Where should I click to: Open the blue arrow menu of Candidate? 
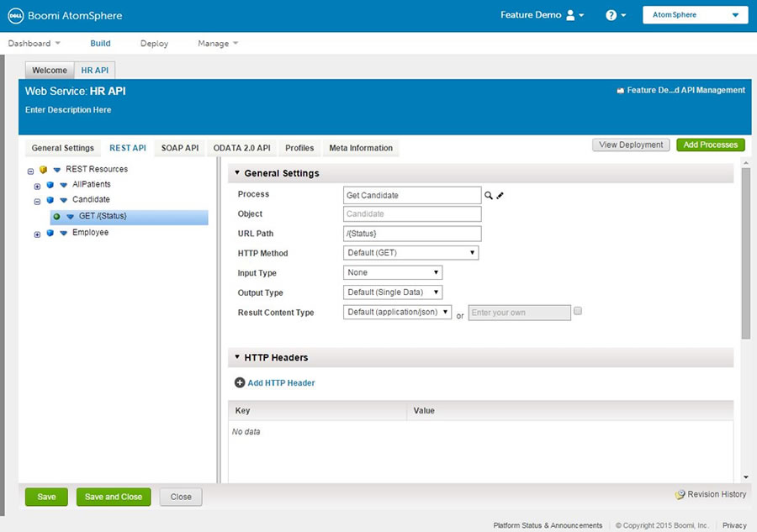click(63, 200)
